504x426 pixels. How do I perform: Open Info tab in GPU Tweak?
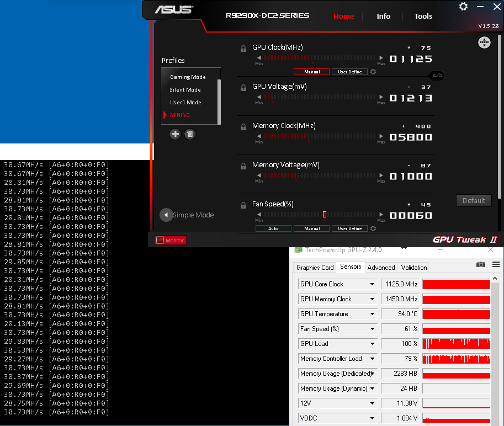pos(384,16)
